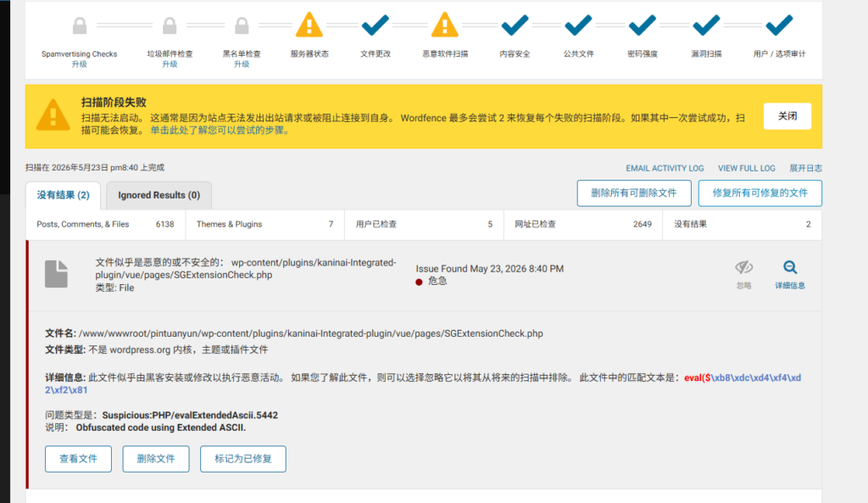This screenshot has width=868, height=503.
Task: Click the red 危急 severity dot
Action: click(x=419, y=282)
